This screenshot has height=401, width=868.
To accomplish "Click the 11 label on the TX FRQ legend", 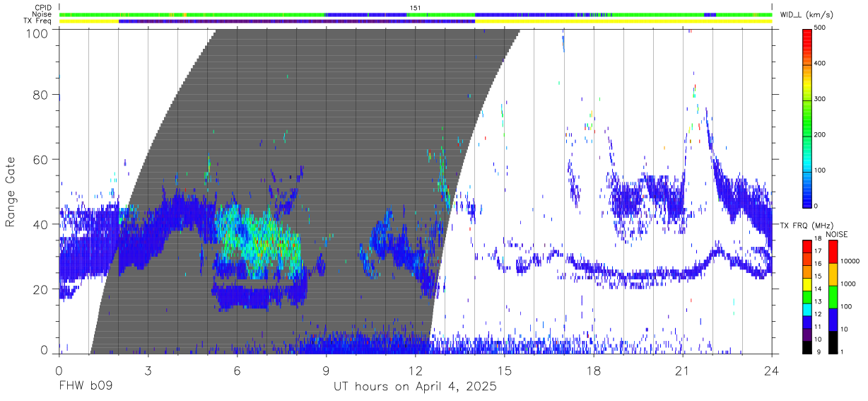I will pyautogui.click(x=817, y=327).
